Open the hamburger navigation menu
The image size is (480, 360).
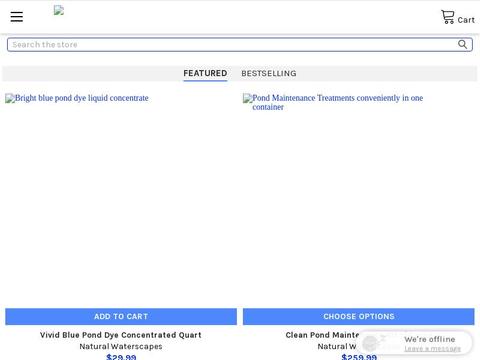[x=17, y=17]
